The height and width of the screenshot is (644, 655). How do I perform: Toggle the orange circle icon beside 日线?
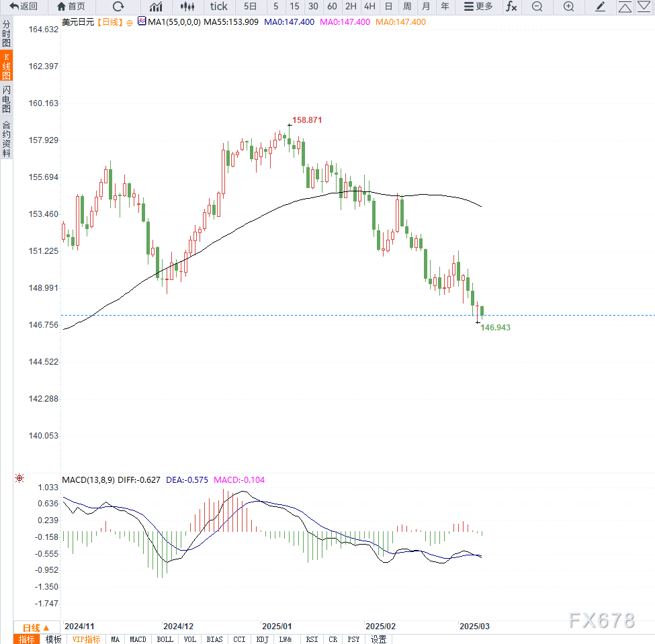point(130,23)
